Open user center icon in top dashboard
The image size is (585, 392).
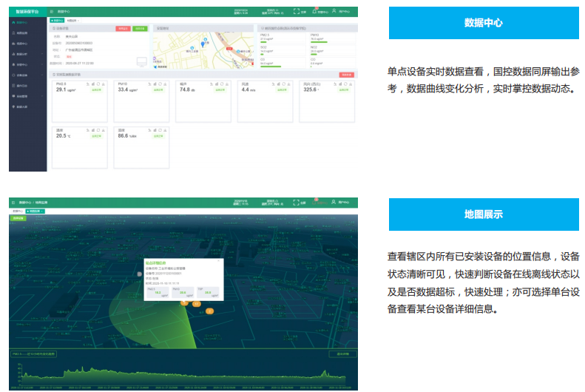tap(334, 11)
